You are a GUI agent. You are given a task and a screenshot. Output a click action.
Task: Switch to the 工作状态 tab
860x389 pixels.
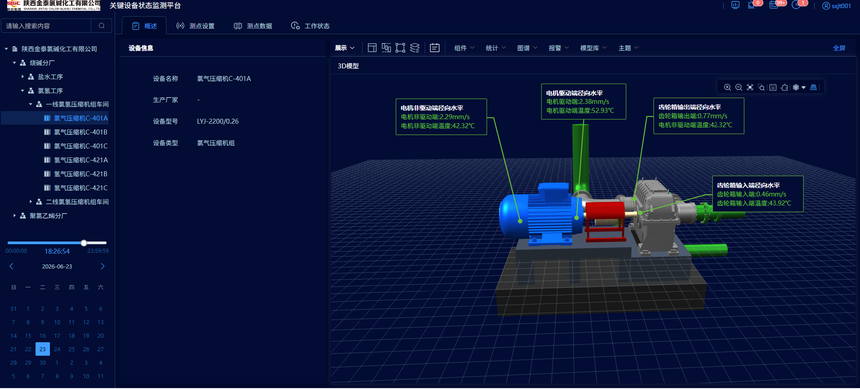tap(310, 26)
